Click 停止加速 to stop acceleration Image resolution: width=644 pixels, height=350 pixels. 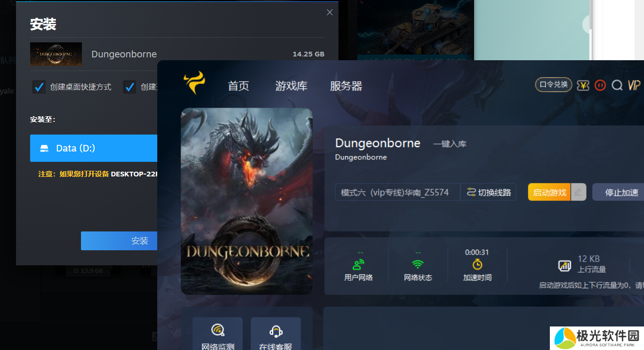coord(621,192)
